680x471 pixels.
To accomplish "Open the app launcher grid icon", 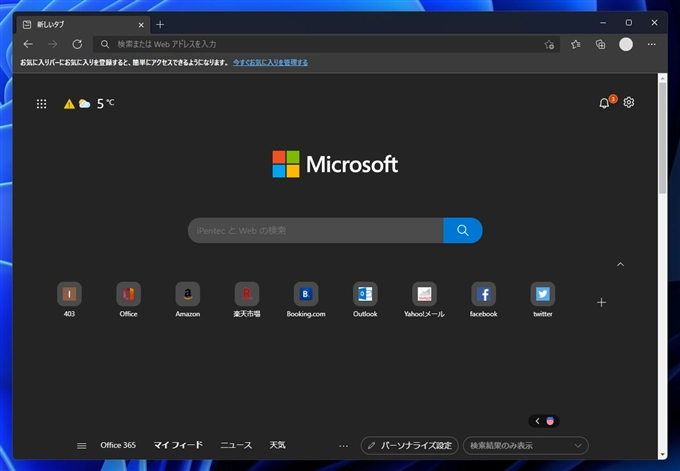I will (x=41, y=103).
